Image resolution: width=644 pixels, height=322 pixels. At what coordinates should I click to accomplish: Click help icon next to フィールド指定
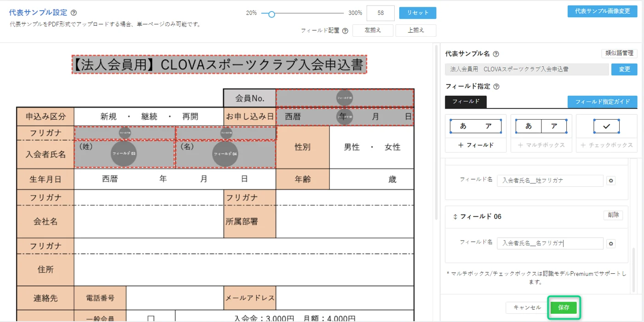[496, 86]
